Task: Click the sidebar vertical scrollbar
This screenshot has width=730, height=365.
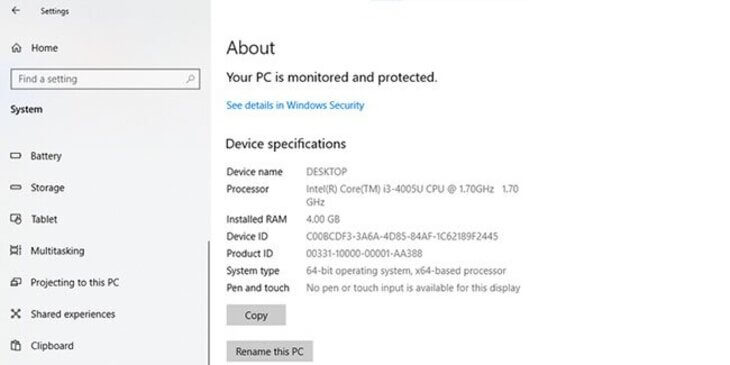Action: [209, 303]
